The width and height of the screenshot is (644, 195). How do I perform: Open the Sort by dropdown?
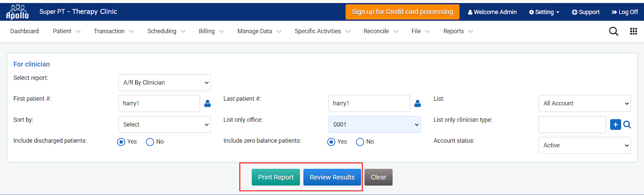tap(165, 124)
